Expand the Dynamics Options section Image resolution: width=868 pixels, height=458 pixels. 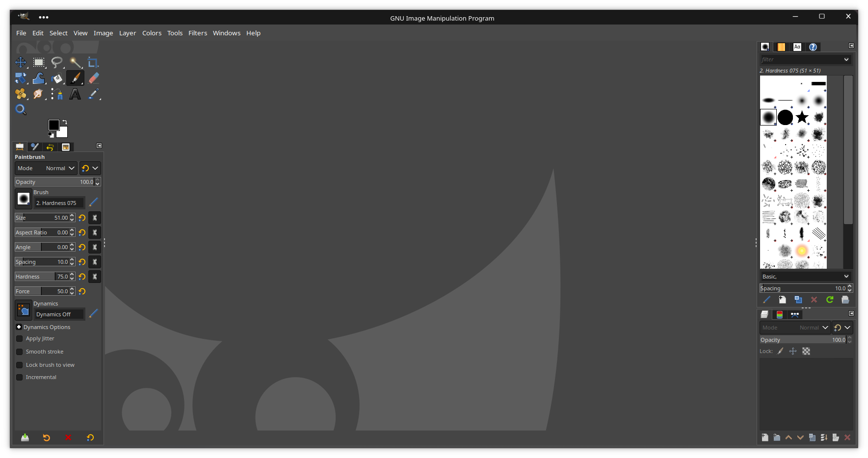coord(19,327)
